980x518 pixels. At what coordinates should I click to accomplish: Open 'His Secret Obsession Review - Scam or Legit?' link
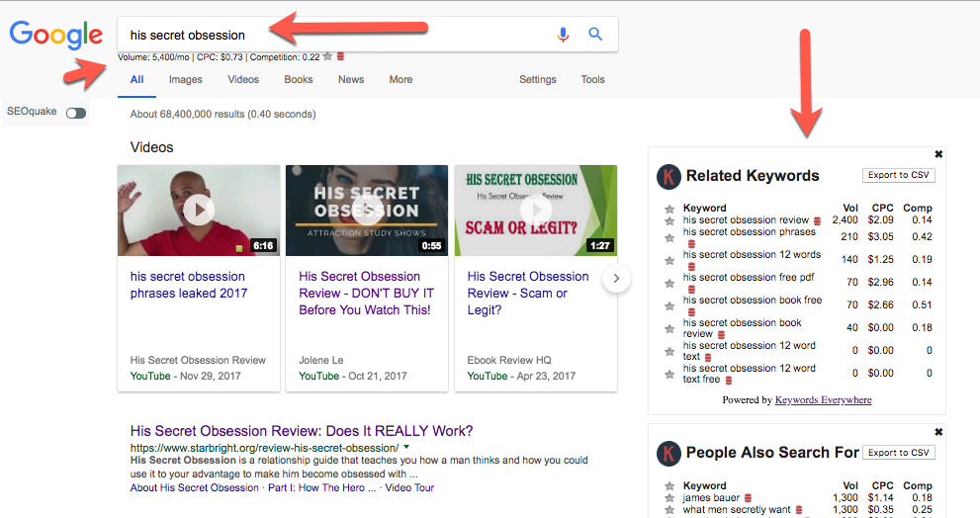528,293
